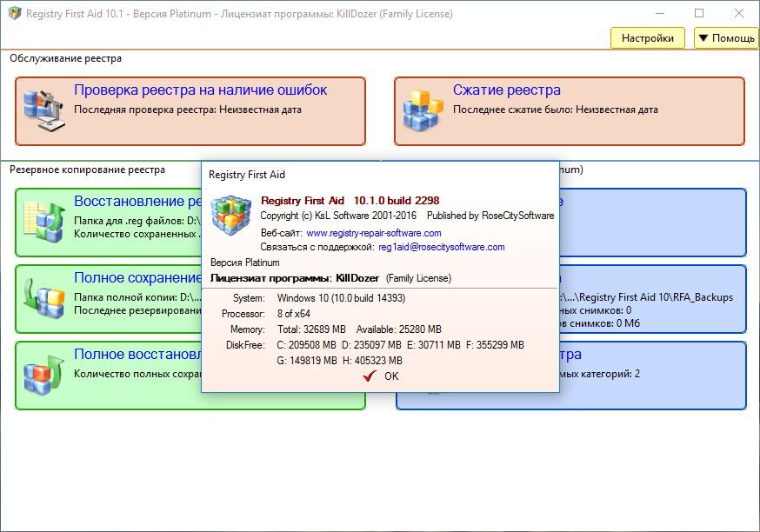Click the reg1aid@rosecitysoftware.com support email
This screenshot has width=760, height=532.
pos(442,247)
